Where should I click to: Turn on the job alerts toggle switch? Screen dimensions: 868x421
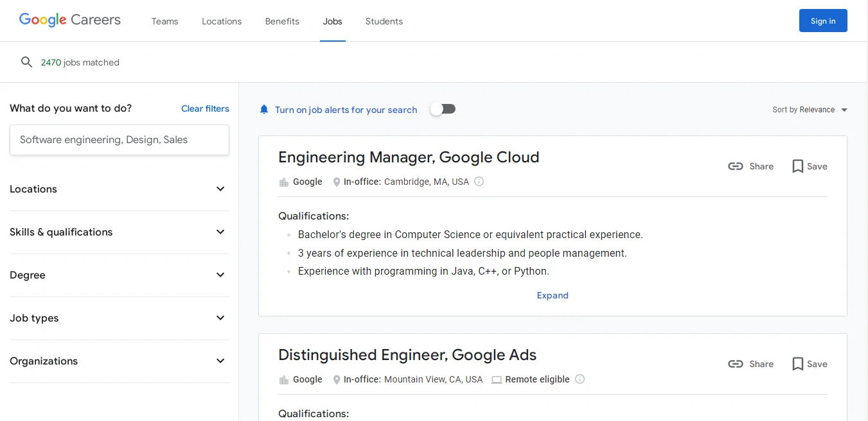pyautogui.click(x=443, y=109)
